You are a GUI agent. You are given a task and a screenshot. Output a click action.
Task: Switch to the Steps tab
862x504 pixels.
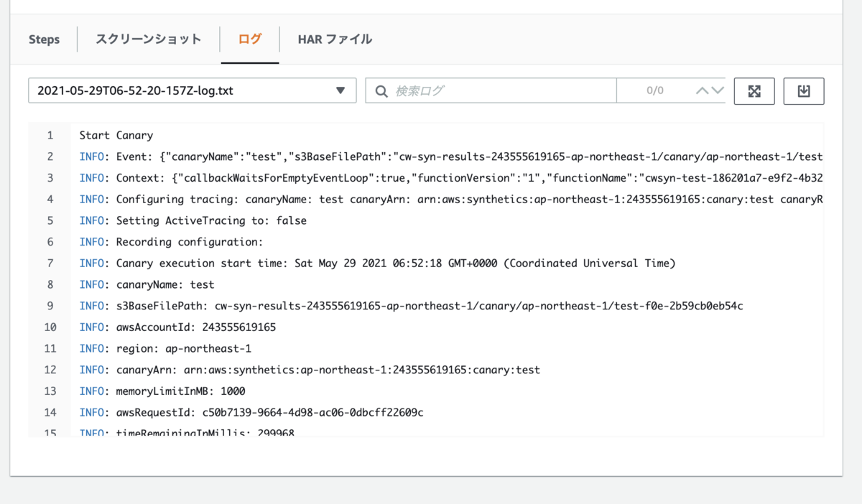pyautogui.click(x=44, y=39)
